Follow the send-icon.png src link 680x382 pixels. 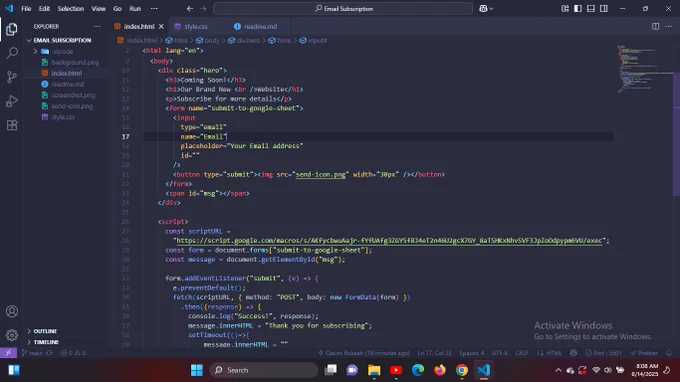[x=320, y=174]
